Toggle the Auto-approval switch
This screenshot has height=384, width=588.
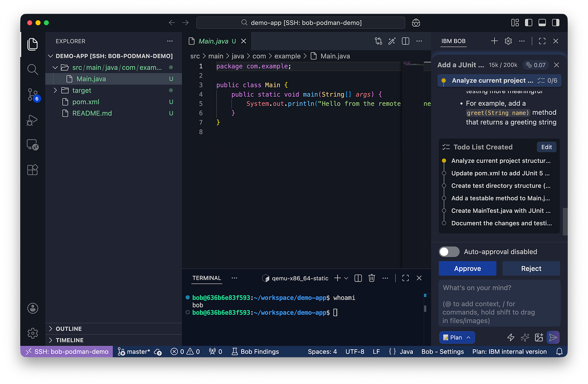tap(449, 252)
